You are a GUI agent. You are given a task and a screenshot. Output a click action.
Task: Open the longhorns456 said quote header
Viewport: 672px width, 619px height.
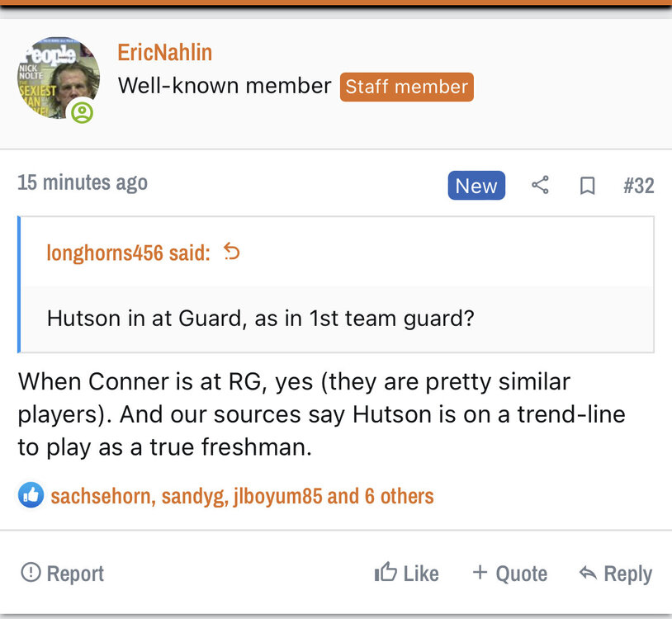[128, 253]
